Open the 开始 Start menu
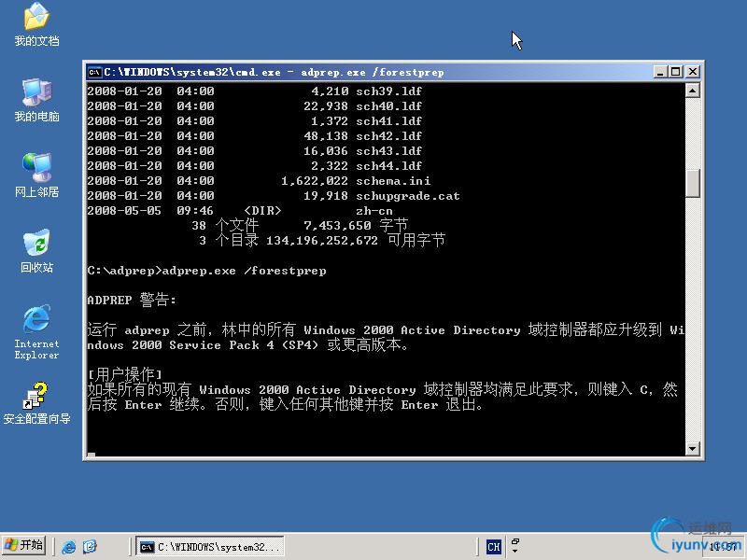747x560 pixels. [x=24, y=546]
